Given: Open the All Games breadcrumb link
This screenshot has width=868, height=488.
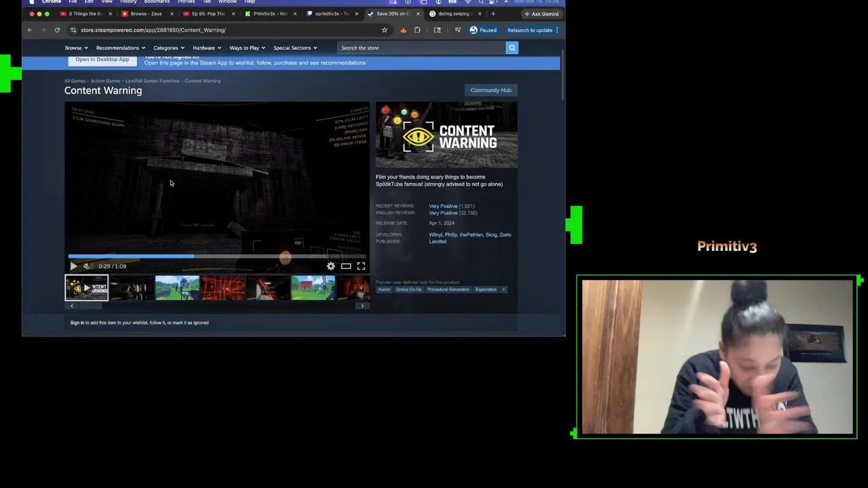Looking at the screenshot, I should (75, 81).
